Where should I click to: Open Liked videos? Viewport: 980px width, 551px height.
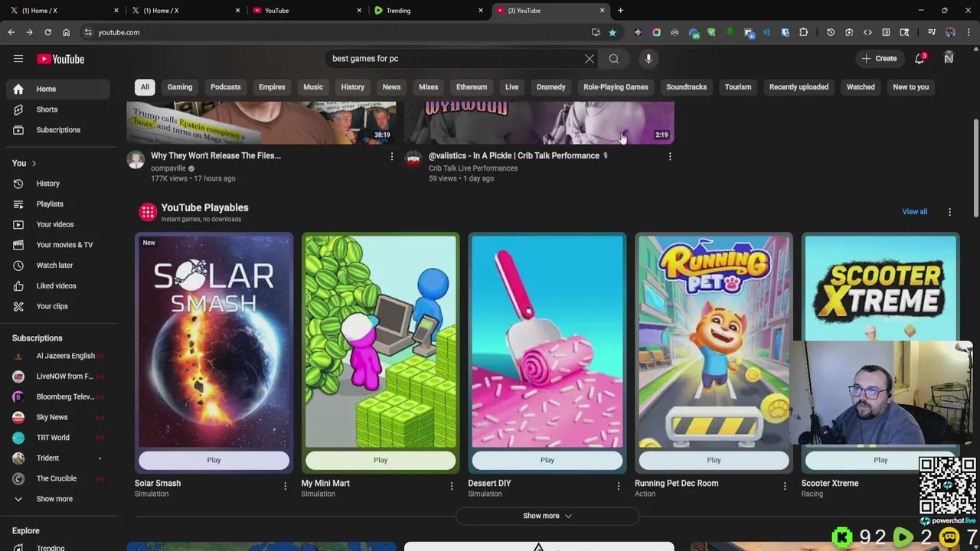coord(58,285)
